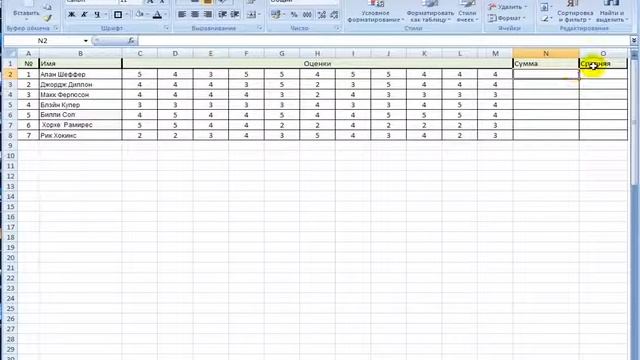
Task: Select column N header
Action: [x=546, y=53]
